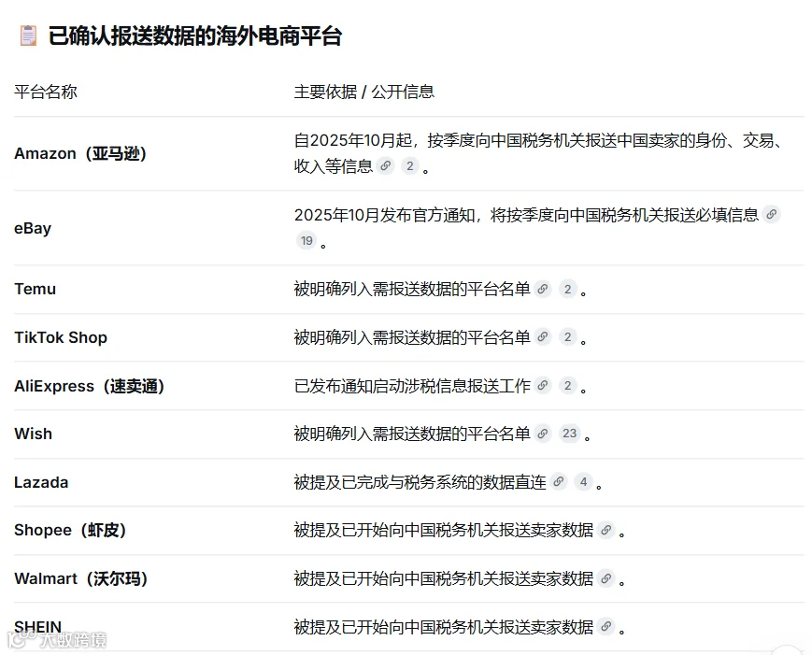Click the link icon in the Shopee row
Viewport: 812px width, 655px height.
click(x=605, y=530)
